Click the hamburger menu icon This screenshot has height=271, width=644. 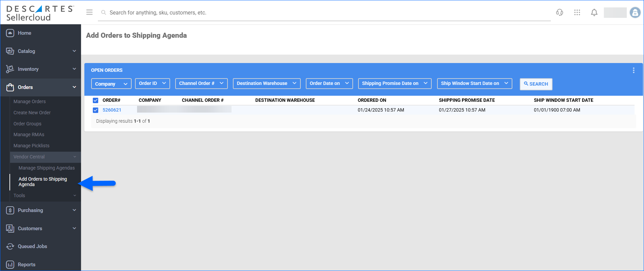(x=89, y=12)
